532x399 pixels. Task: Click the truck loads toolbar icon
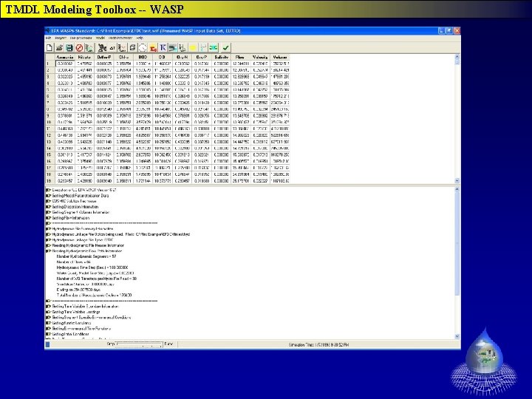tap(173, 48)
